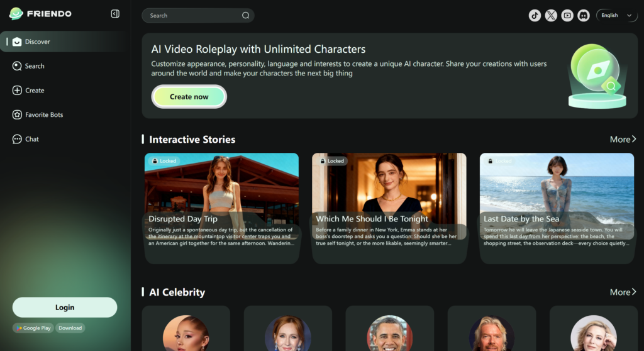644x351 pixels.
Task: Open the Favorite Bots page
Action: coord(44,115)
